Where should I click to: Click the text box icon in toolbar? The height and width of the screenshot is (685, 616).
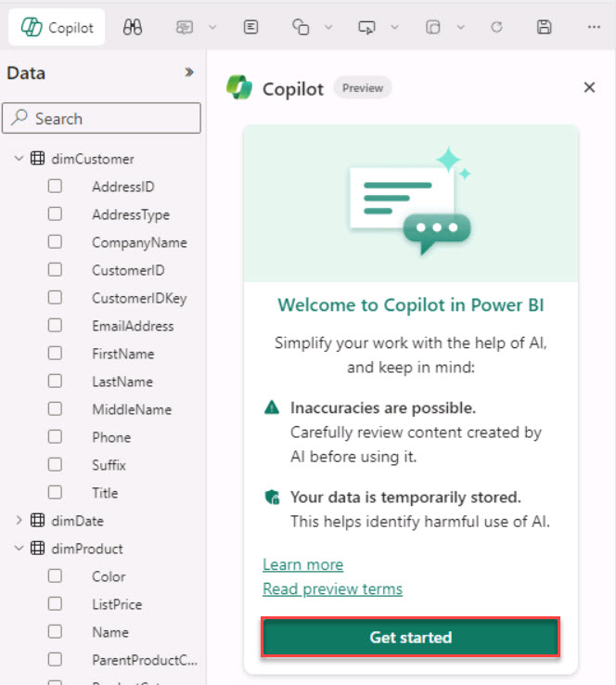click(x=250, y=27)
